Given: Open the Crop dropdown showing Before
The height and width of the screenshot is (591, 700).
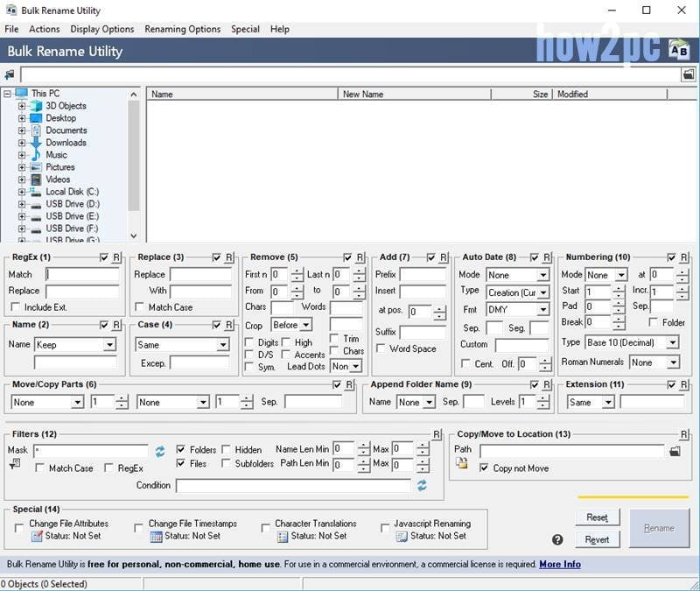Looking at the screenshot, I should pos(291,325).
